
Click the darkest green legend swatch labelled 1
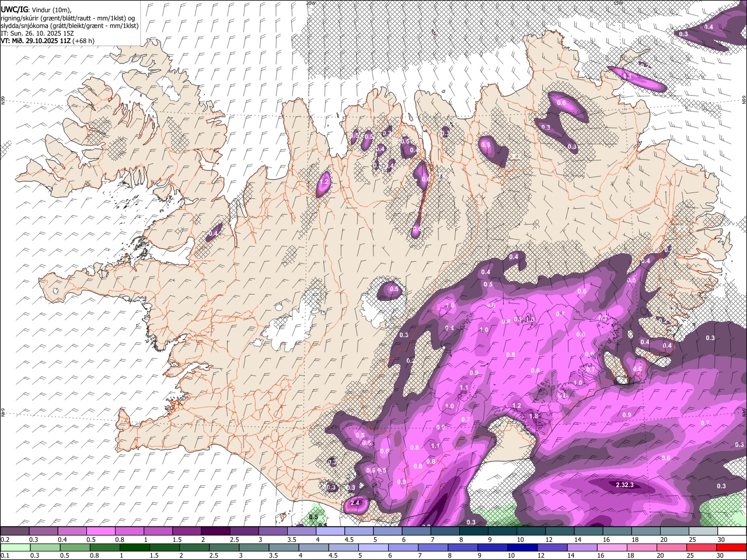(x=134, y=548)
